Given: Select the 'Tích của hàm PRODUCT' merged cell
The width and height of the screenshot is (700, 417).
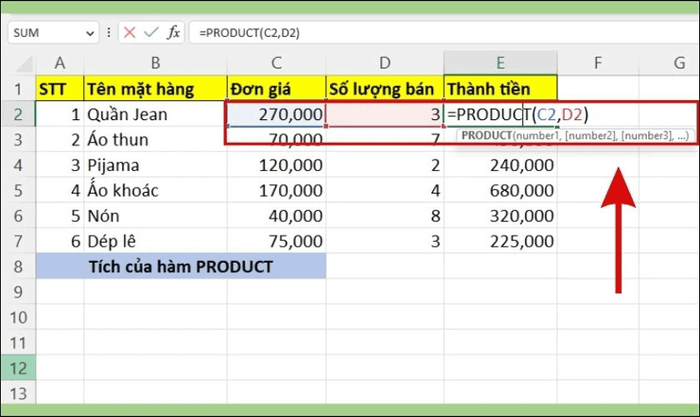Looking at the screenshot, I should [x=181, y=267].
